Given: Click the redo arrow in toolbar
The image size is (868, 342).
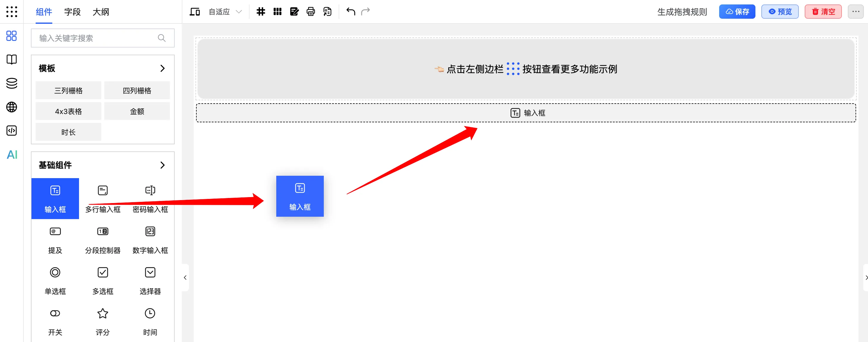Looking at the screenshot, I should [365, 12].
